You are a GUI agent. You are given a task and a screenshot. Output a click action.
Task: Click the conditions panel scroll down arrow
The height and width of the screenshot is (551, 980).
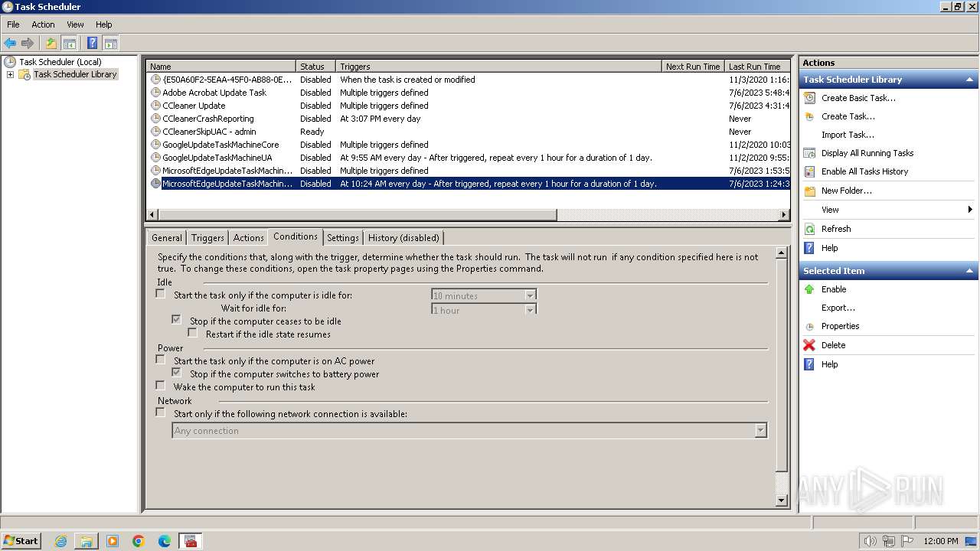(782, 500)
